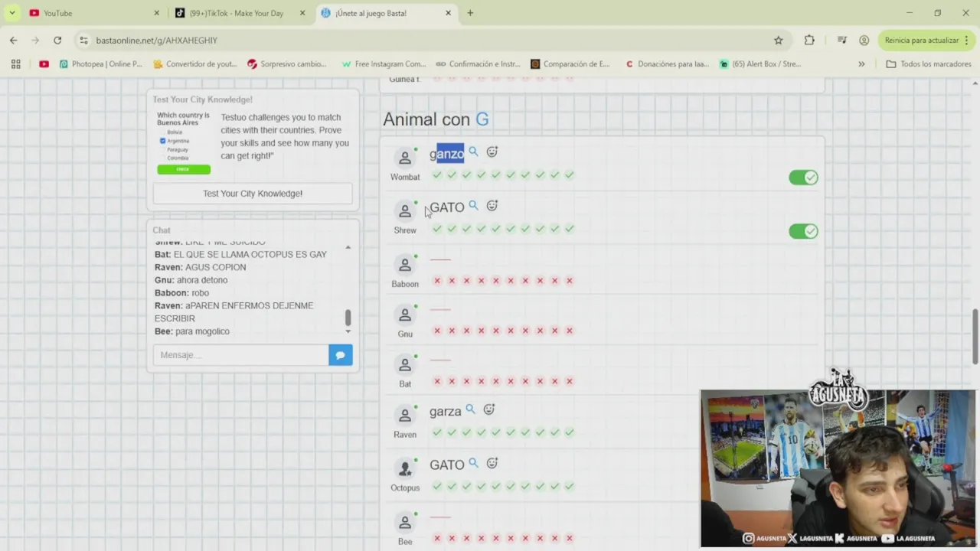
Task: Open Todos los marcadores folder
Action: 929,64
